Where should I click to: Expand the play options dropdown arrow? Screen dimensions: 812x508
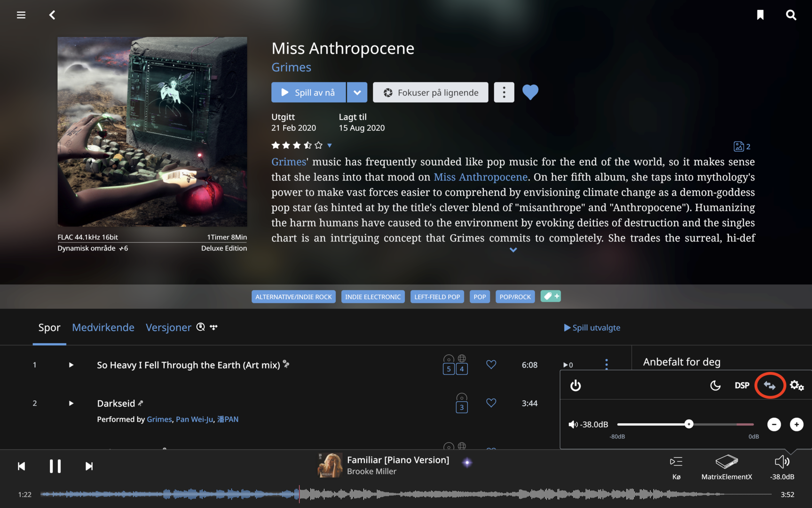point(357,92)
